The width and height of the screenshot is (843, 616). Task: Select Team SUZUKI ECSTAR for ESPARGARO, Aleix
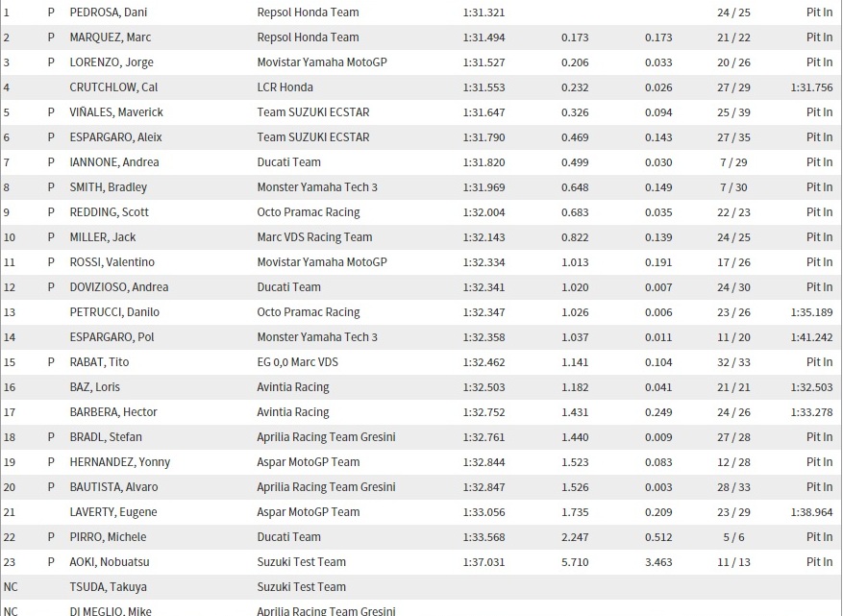pyautogui.click(x=313, y=137)
